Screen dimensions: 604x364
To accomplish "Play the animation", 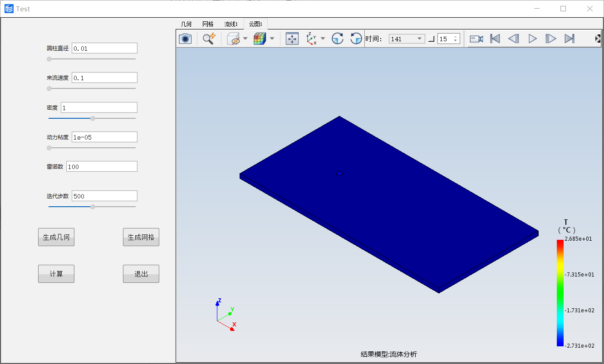I will (x=533, y=39).
